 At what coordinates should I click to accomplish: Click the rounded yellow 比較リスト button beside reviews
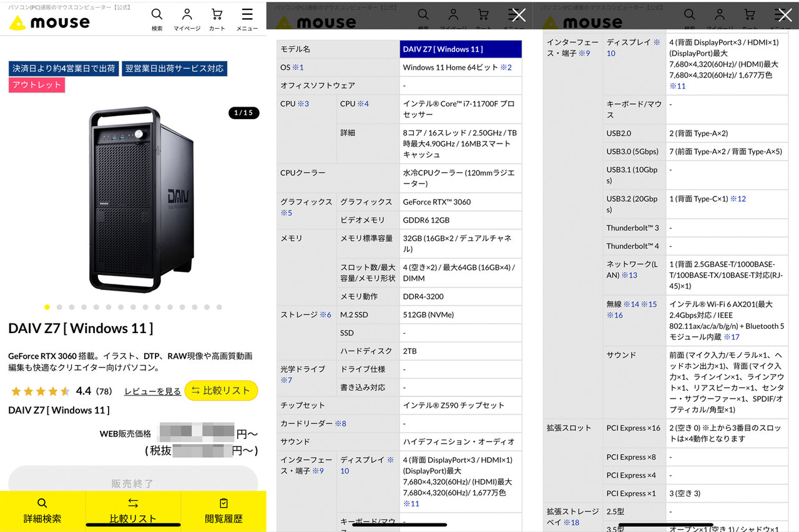click(221, 390)
